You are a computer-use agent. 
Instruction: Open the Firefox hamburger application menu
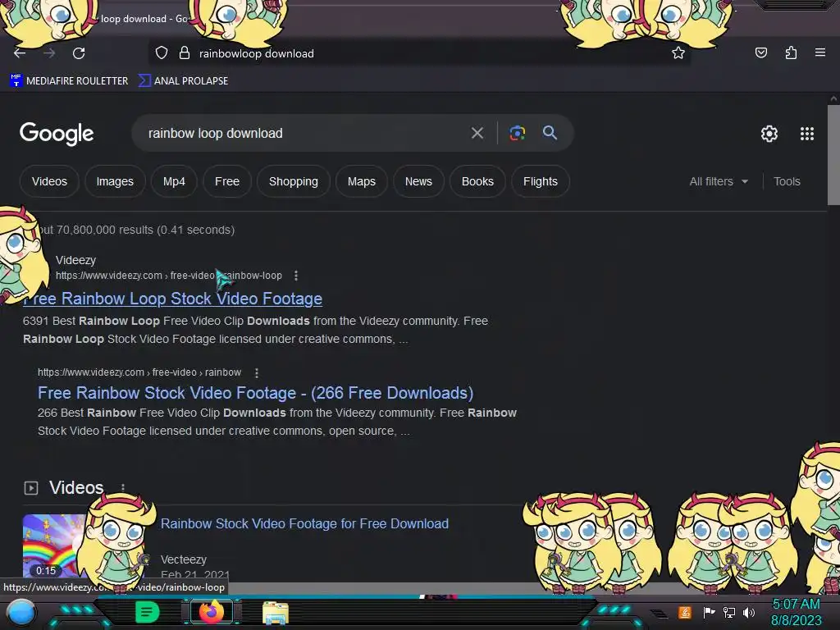point(820,52)
